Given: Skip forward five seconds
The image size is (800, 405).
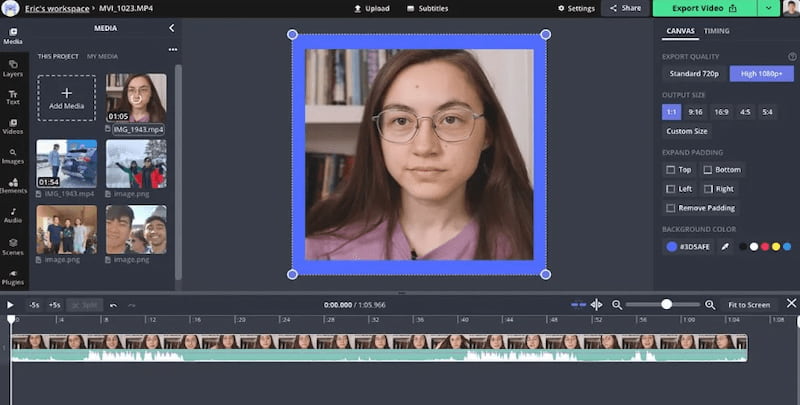Looking at the screenshot, I should [55, 305].
